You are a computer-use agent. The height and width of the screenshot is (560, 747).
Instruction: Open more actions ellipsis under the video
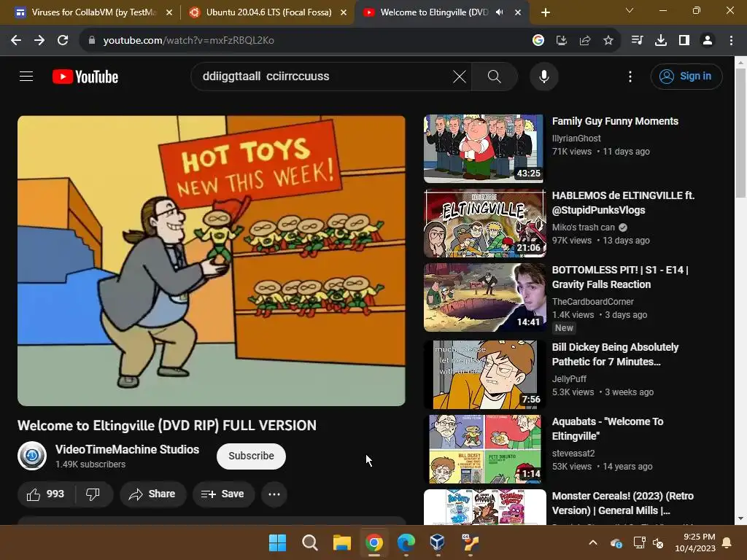274,494
